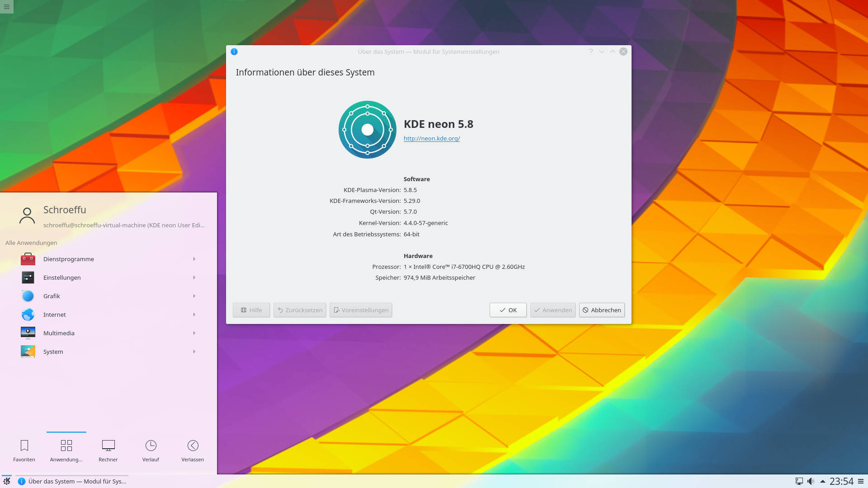
Task: Open the Internet category
Action: pyautogui.click(x=108, y=314)
